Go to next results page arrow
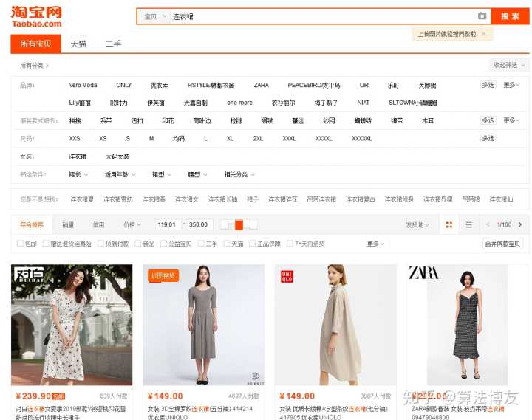 519,224
